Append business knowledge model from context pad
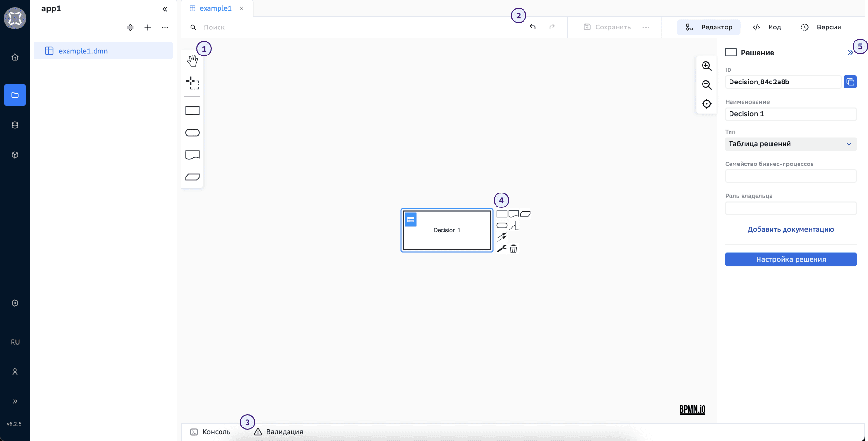The height and width of the screenshot is (441, 868). [525, 214]
